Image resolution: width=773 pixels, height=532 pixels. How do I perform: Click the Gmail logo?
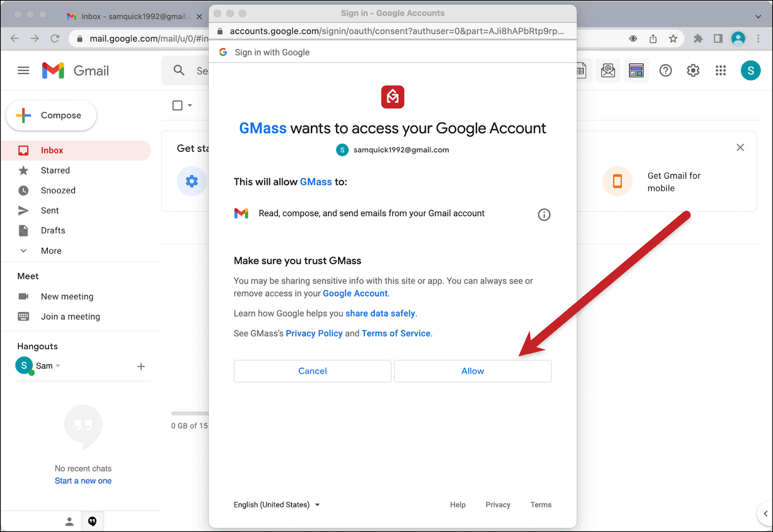(x=75, y=70)
